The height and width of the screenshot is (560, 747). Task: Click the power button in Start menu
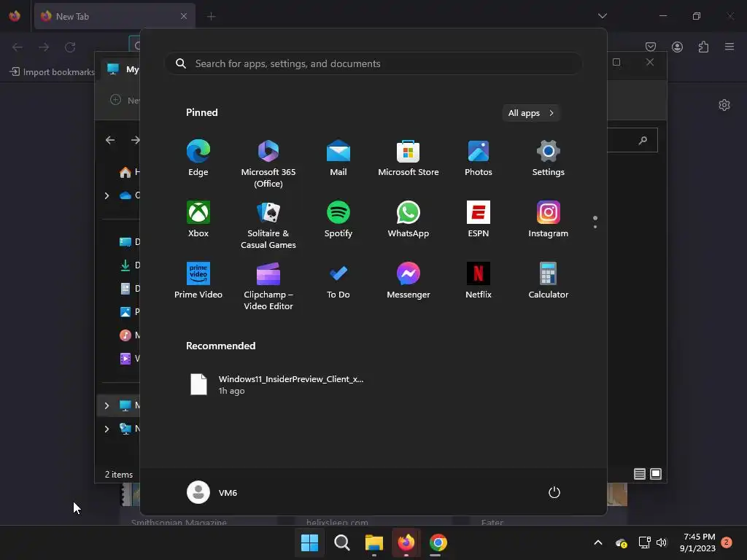(x=554, y=492)
